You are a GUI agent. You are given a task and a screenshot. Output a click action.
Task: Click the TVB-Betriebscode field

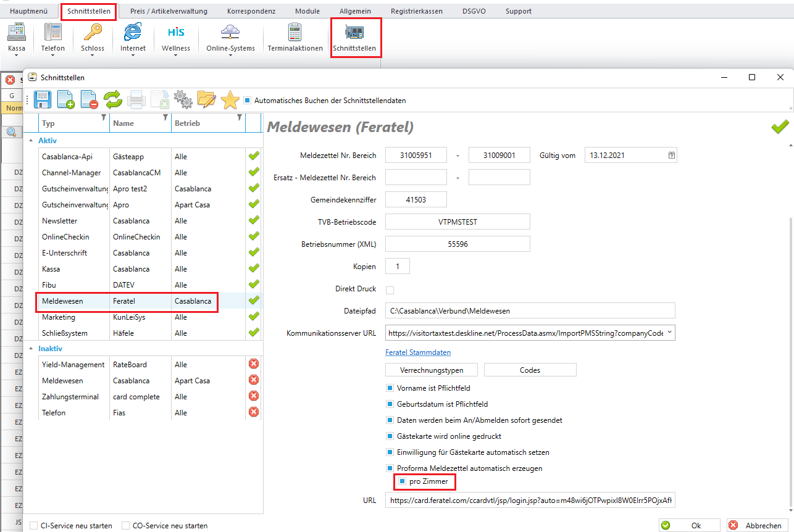[458, 222]
